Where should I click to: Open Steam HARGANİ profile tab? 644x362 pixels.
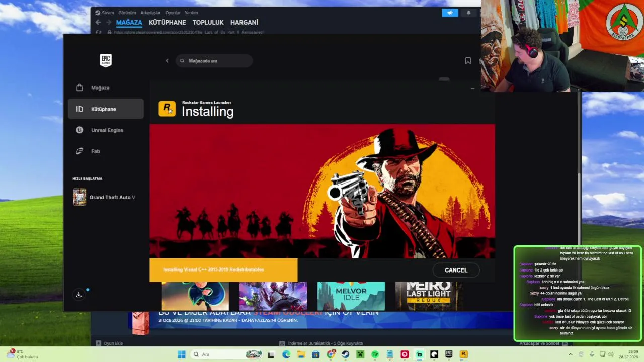(x=244, y=22)
